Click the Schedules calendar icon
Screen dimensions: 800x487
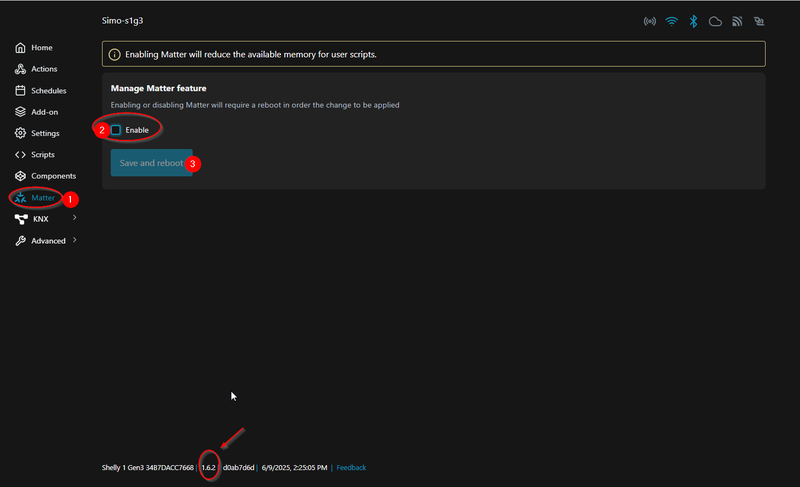coord(21,91)
